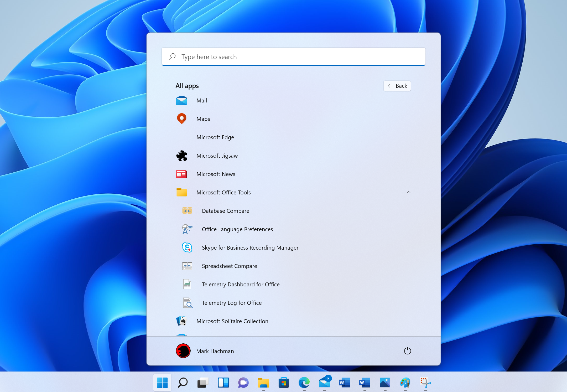
Task: Click the search magnifier inside the search box
Action: pos(172,56)
